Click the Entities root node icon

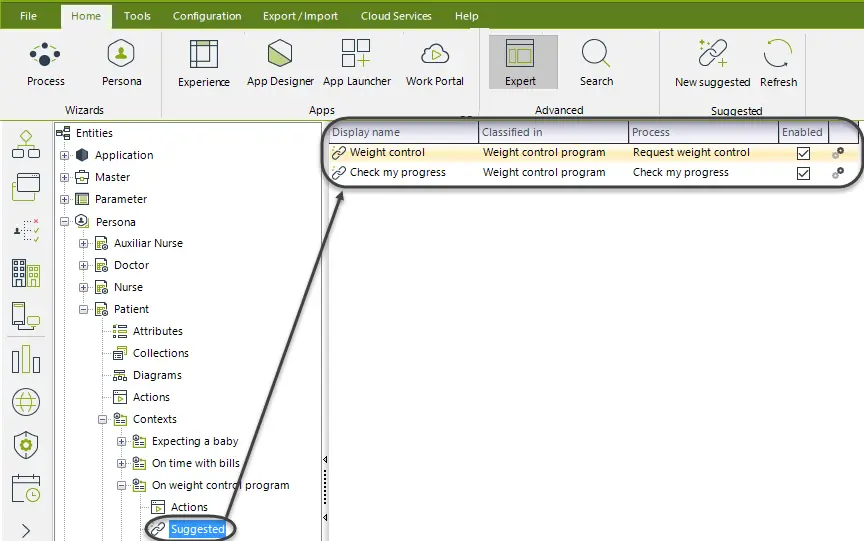[63, 133]
